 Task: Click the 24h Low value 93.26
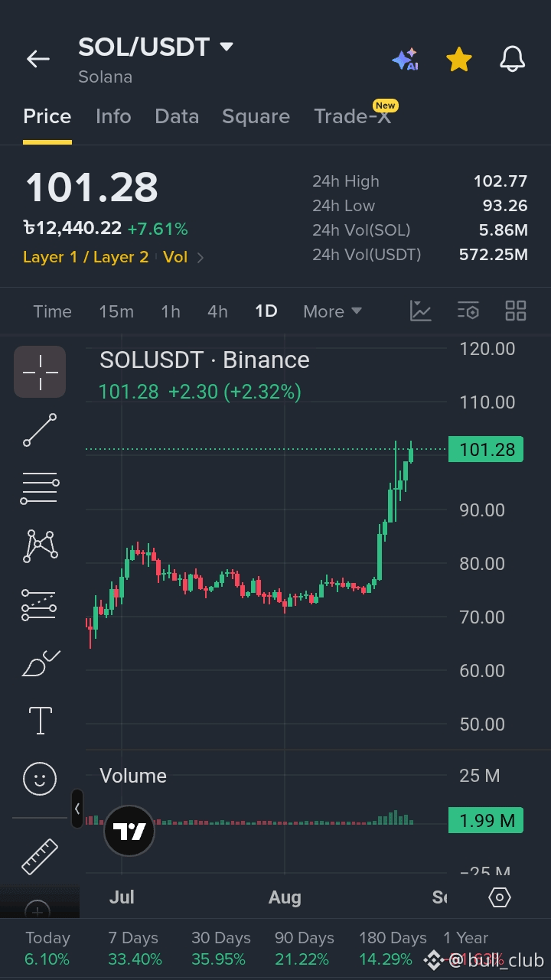(x=506, y=206)
